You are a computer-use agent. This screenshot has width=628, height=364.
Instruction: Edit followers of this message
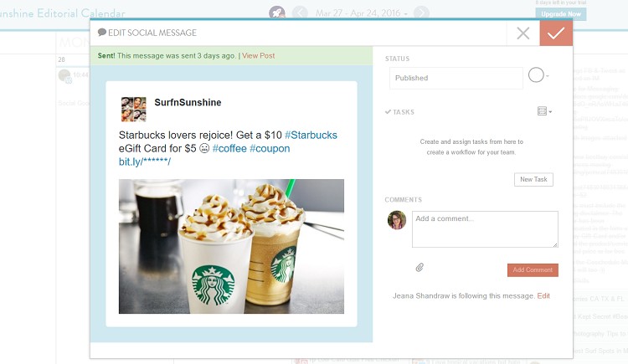click(x=543, y=296)
